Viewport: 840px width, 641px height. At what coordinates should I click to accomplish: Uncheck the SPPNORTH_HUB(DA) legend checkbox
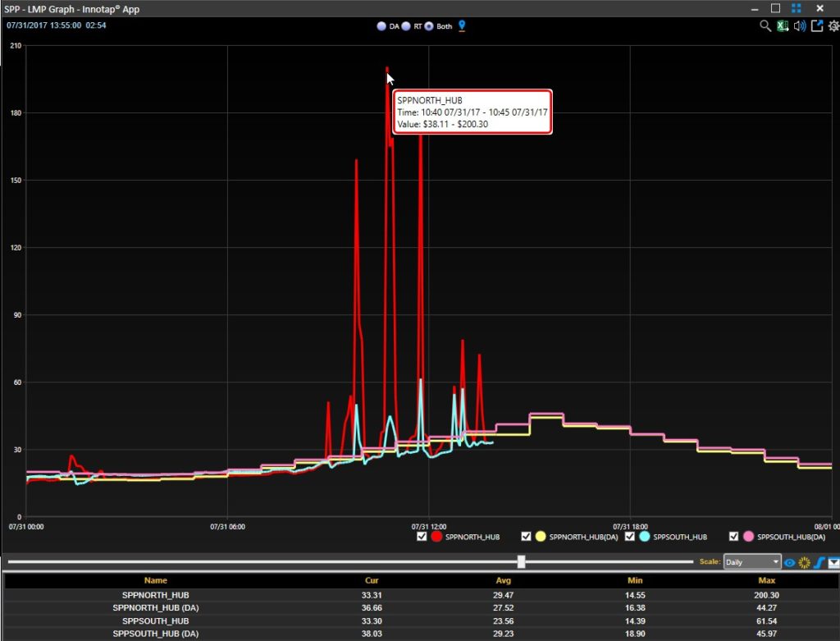pos(526,537)
